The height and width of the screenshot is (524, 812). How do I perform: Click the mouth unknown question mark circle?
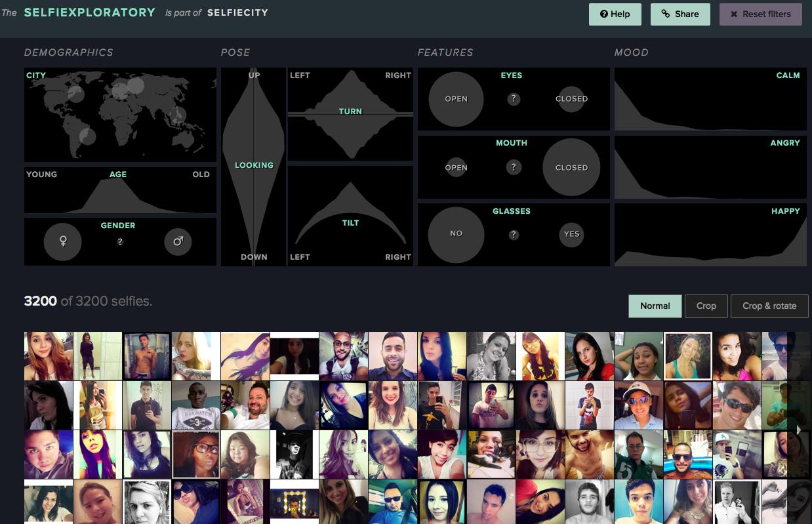click(514, 167)
